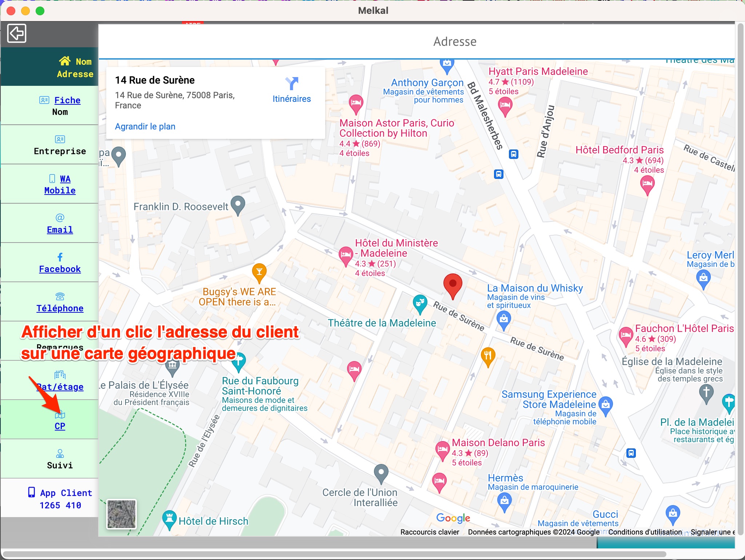Screen dimensions: 745x560
Task: Click the Bugsy's bar marker
Action: pyautogui.click(x=259, y=272)
